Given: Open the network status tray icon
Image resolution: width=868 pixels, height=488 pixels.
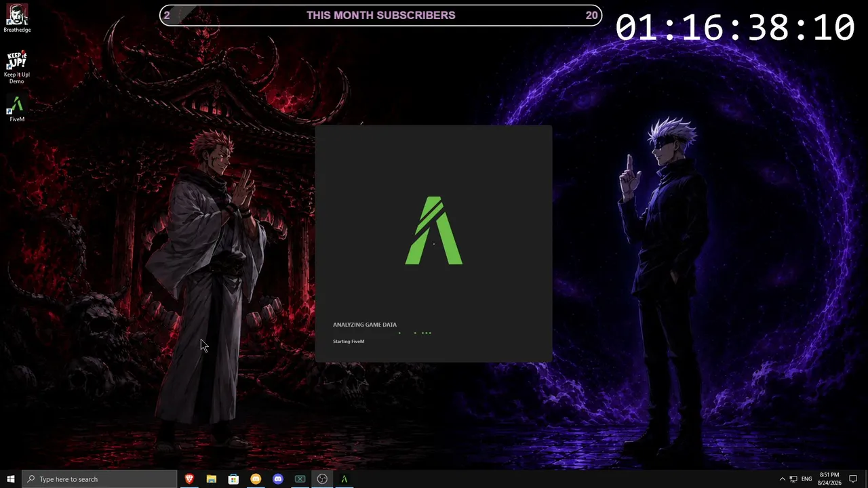Looking at the screenshot, I should [793, 479].
